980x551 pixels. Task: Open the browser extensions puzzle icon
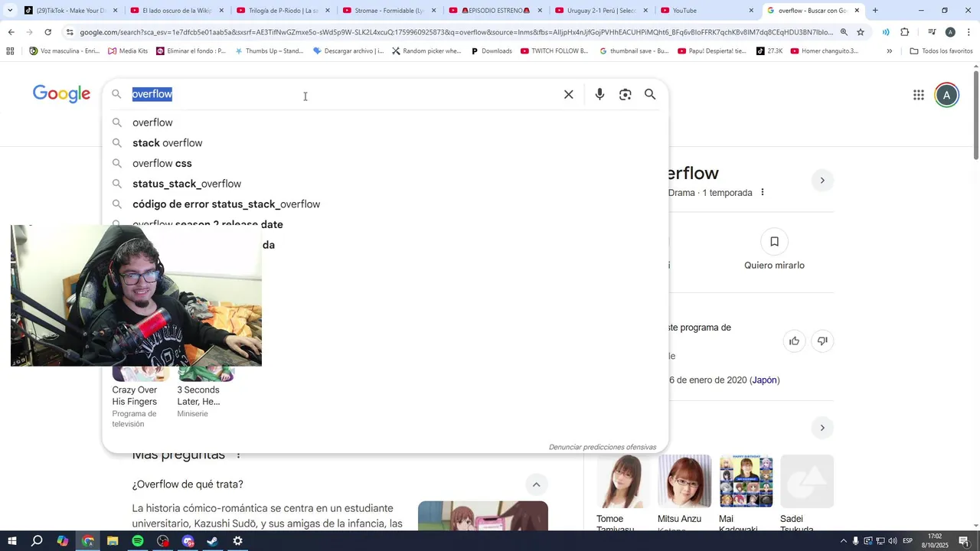tap(905, 32)
